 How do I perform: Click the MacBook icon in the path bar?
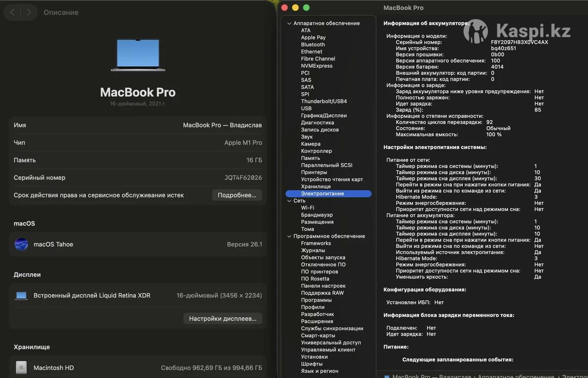[387, 377]
